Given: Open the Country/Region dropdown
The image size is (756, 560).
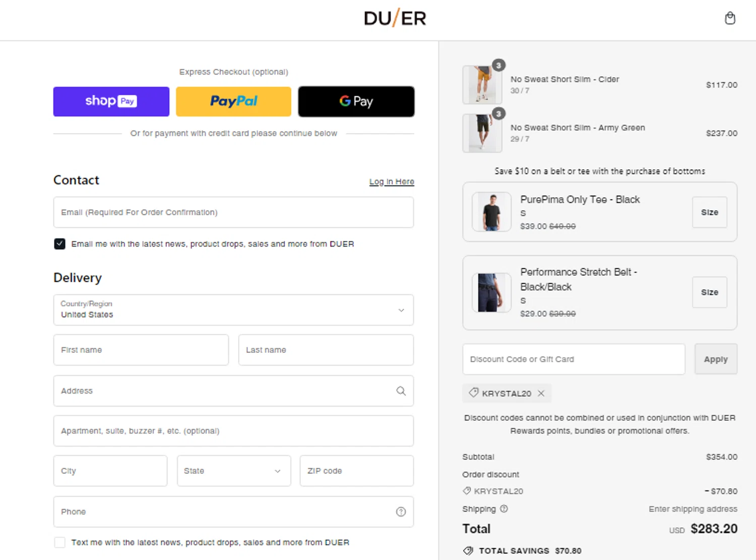Looking at the screenshot, I should [x=233, y=310].
